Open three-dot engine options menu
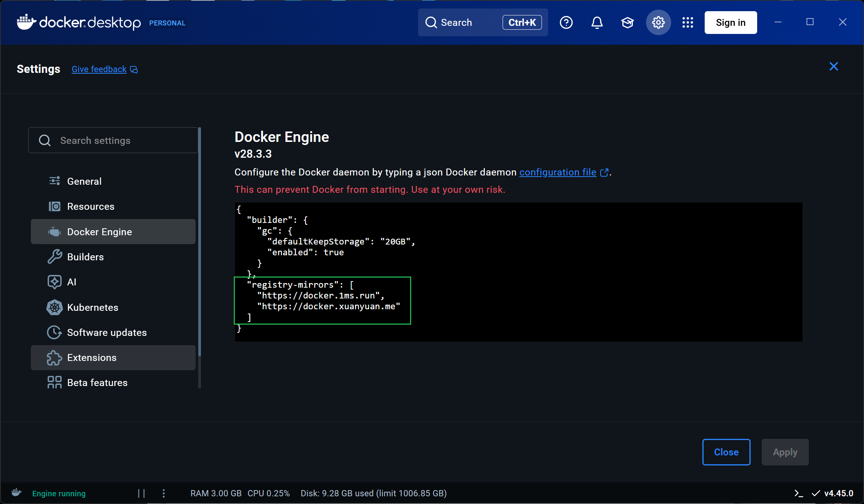 pyautogui.click(x=164, y=493)
